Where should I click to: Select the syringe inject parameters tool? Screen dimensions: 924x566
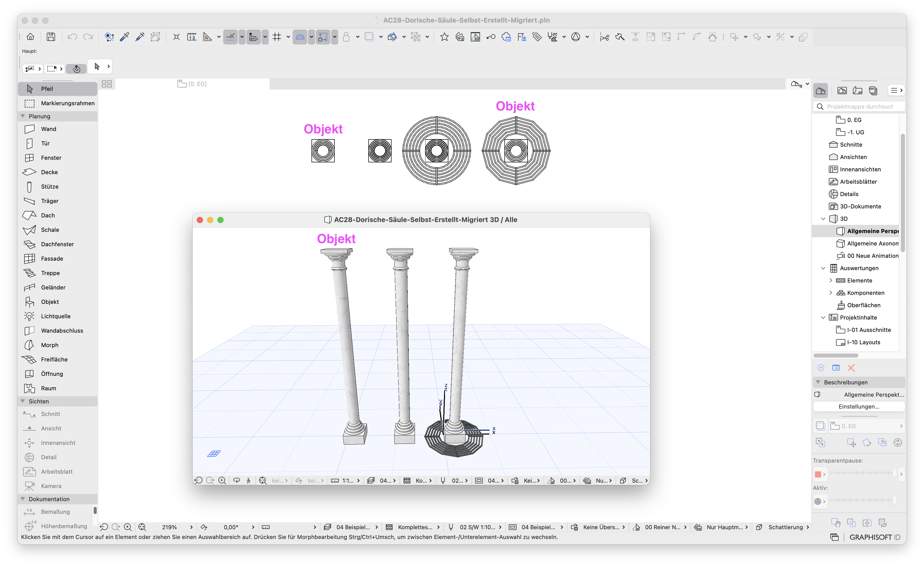click(139, 37)
